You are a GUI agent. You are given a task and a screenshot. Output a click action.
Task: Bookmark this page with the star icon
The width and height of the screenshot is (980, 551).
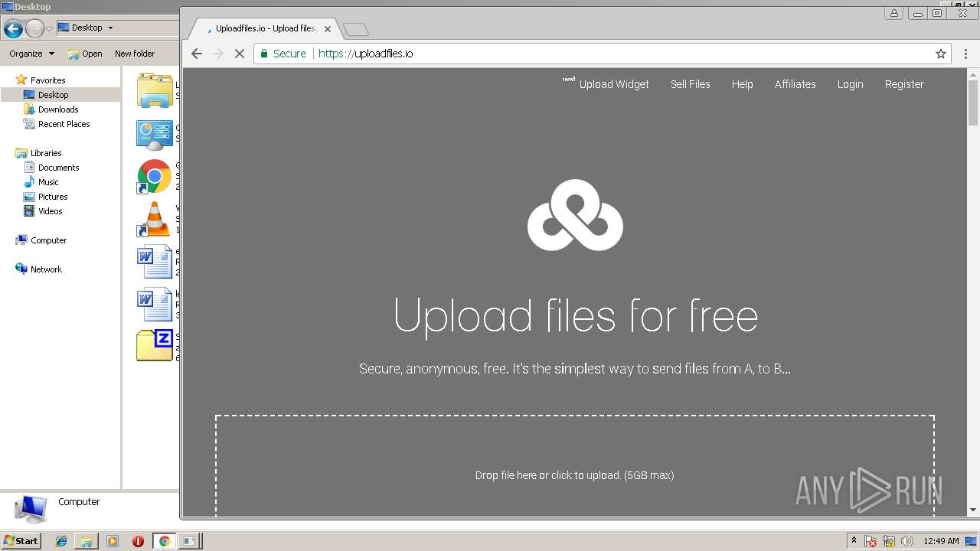point(941,54)
